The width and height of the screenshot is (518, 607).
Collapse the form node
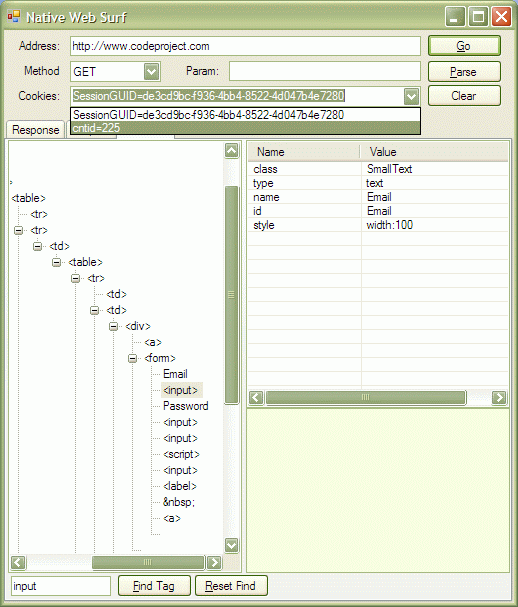coord(132,358)
